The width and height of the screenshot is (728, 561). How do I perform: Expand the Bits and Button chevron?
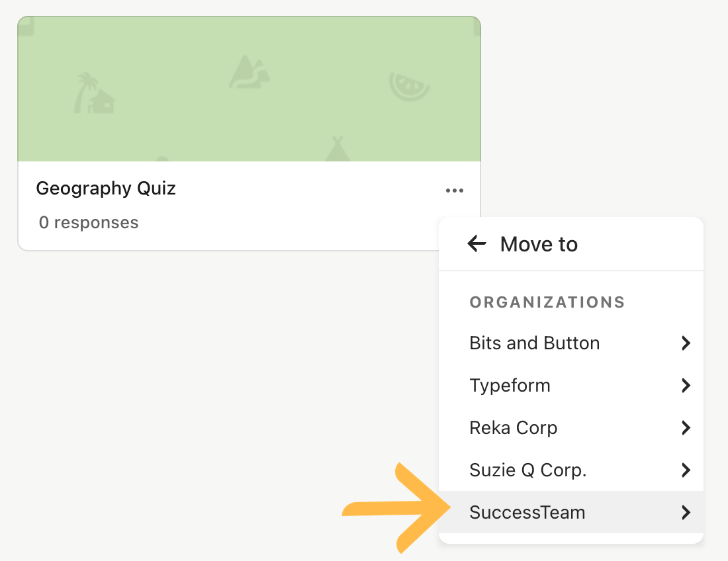pos(686,343)
